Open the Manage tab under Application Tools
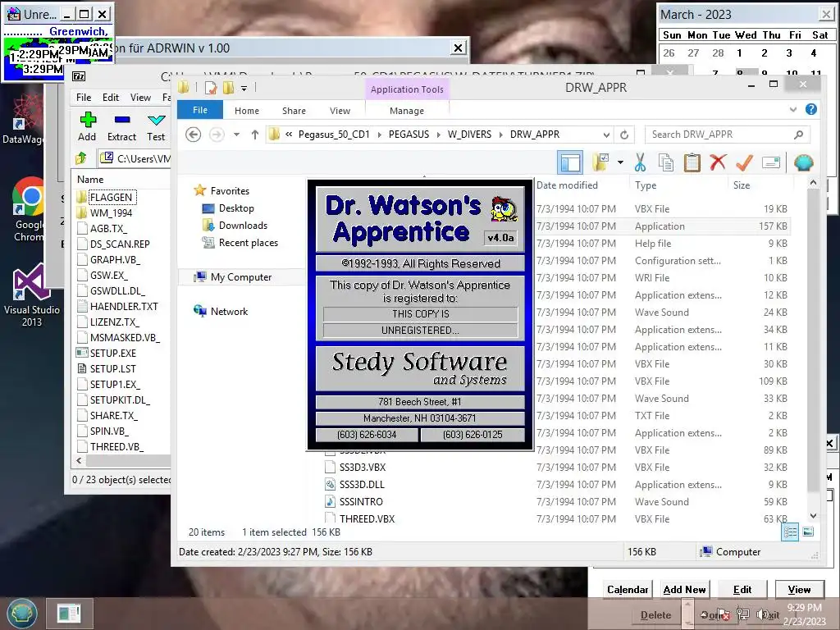 coord(407,111)
